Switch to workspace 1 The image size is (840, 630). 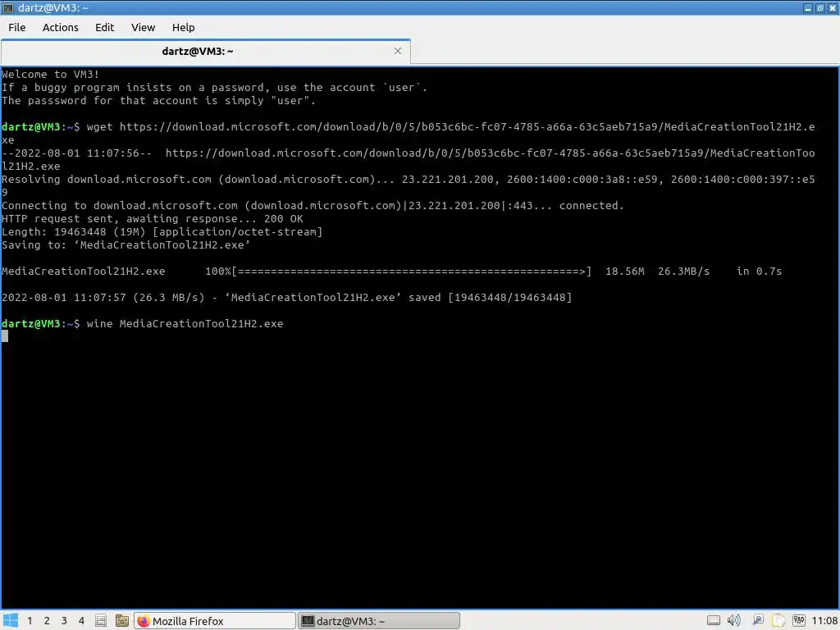(x=30, y=620)
